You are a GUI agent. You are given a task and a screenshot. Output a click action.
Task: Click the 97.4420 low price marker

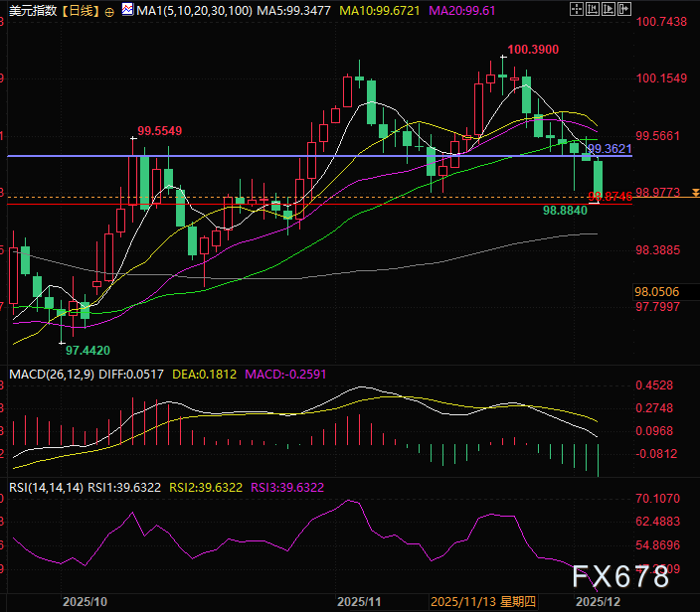pyautogui.click(x=87, y=351)
